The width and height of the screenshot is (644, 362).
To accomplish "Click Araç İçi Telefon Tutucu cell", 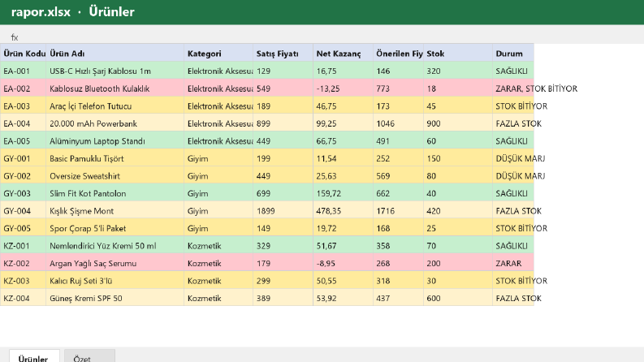I will click(x=115, y=106).
